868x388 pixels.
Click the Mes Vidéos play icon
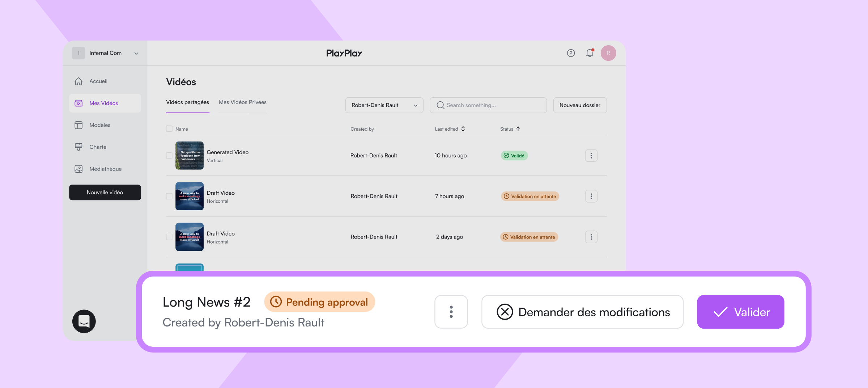click(x=78, y=103)
